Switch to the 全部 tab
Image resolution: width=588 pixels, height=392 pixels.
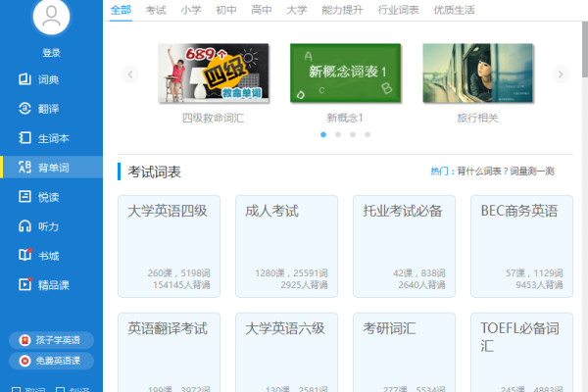121,10
